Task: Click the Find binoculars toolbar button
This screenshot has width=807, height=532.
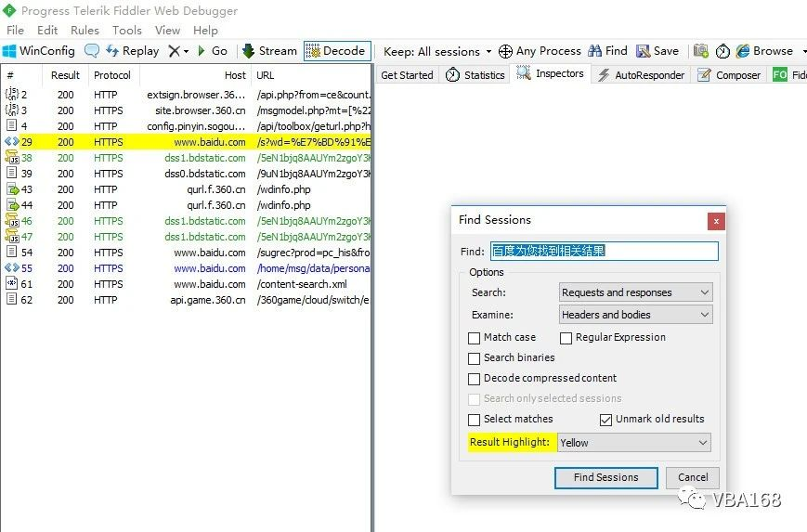Action: tap(608, 51)
